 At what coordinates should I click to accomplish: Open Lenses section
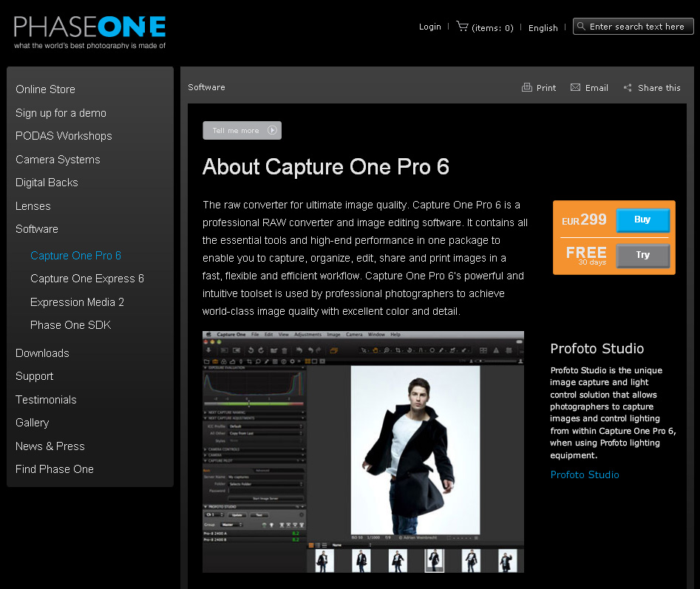[x=33, y=206]
